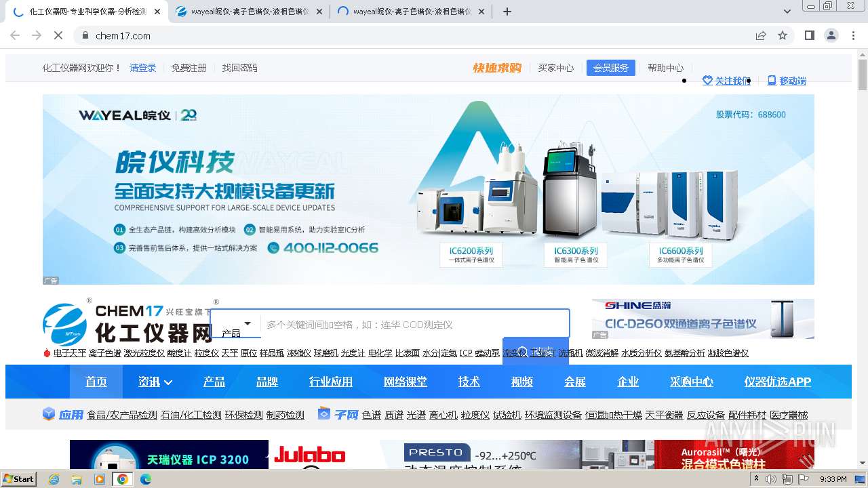Click the 环保检测 application link
Screen dimensions: 868x488
[244, 415]
